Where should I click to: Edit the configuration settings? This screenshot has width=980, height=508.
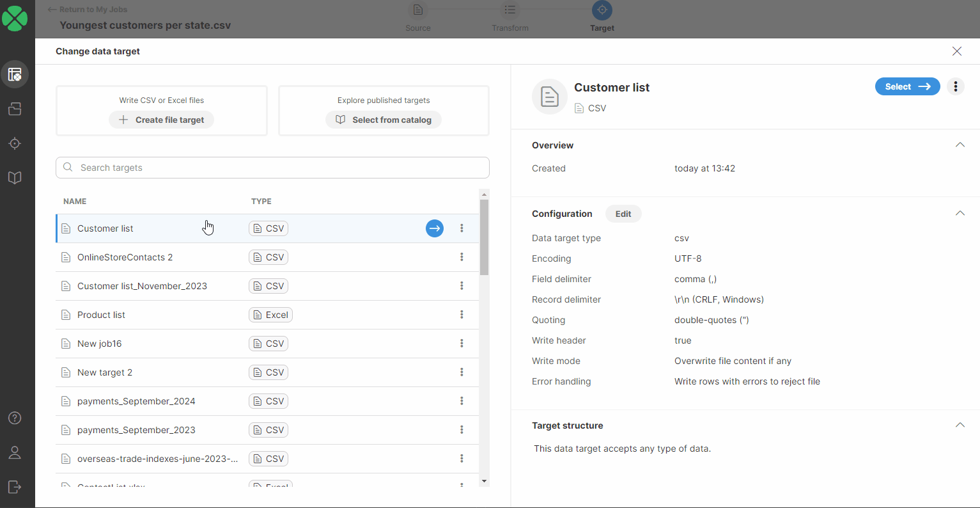623,214
